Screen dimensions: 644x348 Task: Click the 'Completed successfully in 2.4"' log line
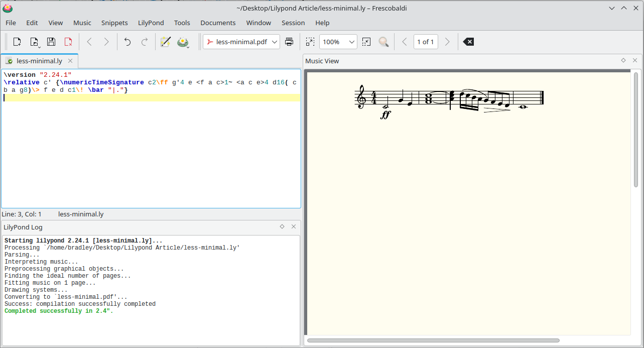[59, 311]
